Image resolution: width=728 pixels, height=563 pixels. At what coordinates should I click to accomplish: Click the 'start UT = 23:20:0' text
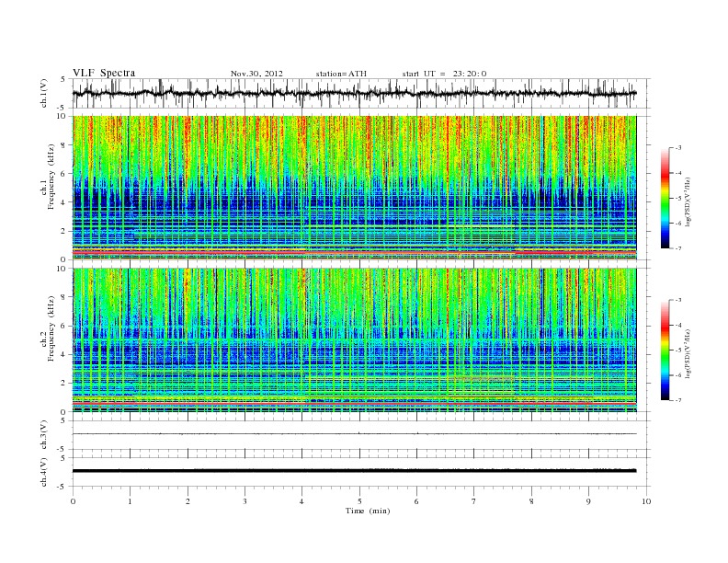[444, 74]
